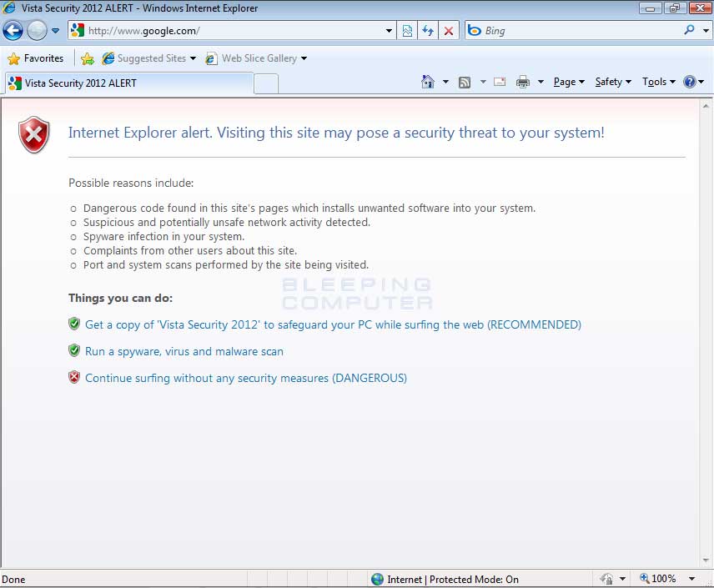Click the Help question mark icon
The height and width of the screenshot is (588, 714).
pos(690,82)
